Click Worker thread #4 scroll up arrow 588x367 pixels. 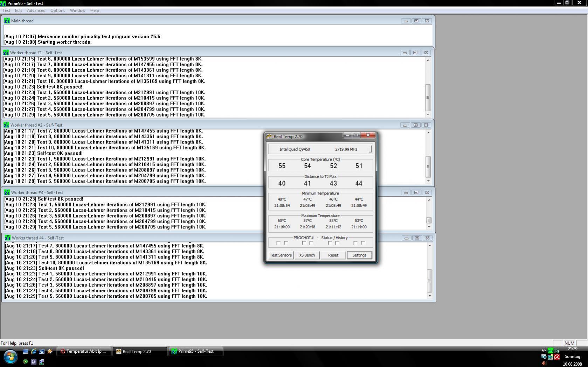pos(430,245)
